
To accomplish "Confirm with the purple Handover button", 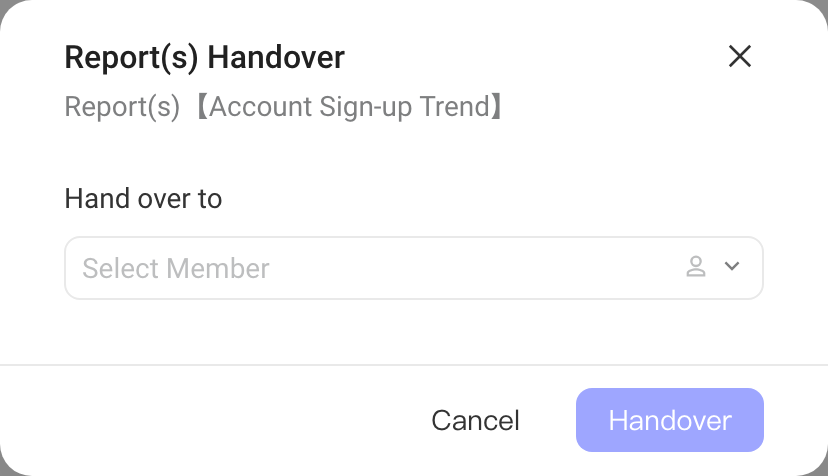I will pyautogui.click(x=670, y=420).
